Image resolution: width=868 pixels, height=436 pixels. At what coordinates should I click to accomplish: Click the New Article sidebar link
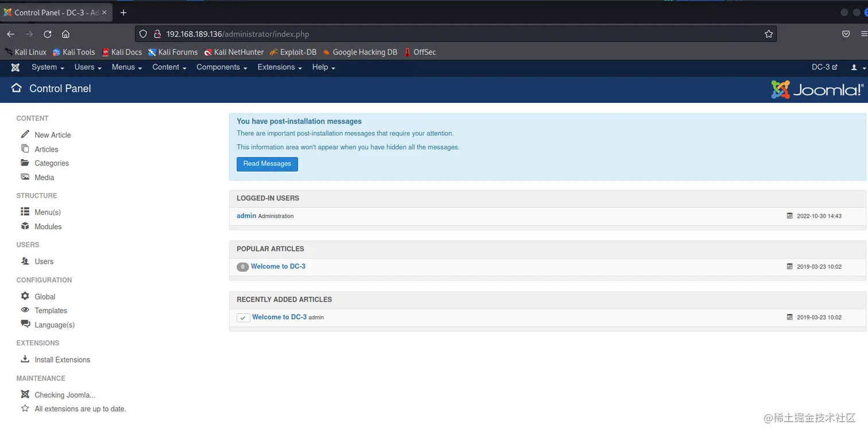[x=53, y=135]
